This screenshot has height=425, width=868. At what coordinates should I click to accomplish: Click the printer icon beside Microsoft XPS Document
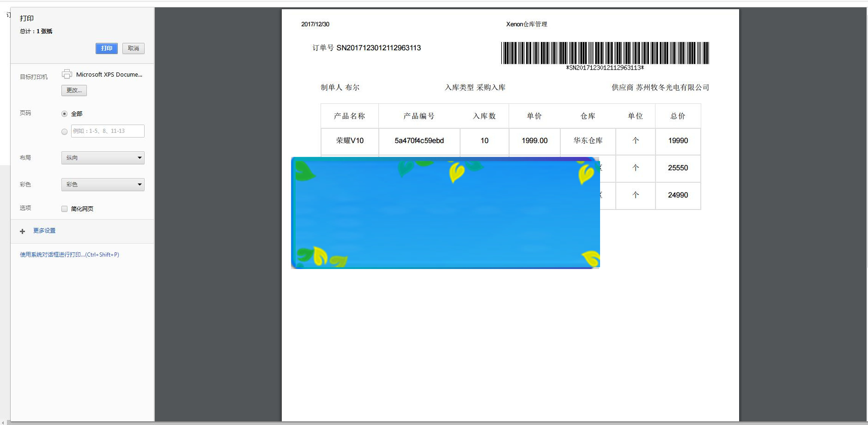click(x=67, y=73)
